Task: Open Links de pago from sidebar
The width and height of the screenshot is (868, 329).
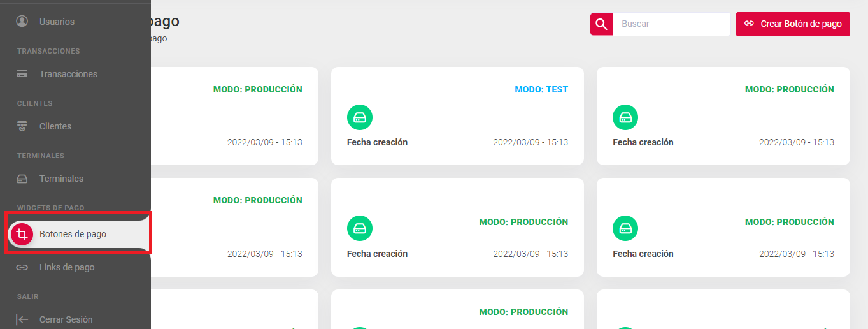Action: click(67, 267)
